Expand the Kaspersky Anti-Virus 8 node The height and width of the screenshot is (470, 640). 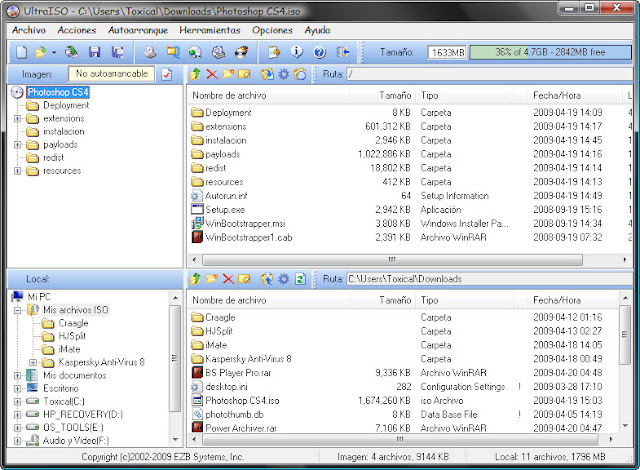click(x=33, y=363)
